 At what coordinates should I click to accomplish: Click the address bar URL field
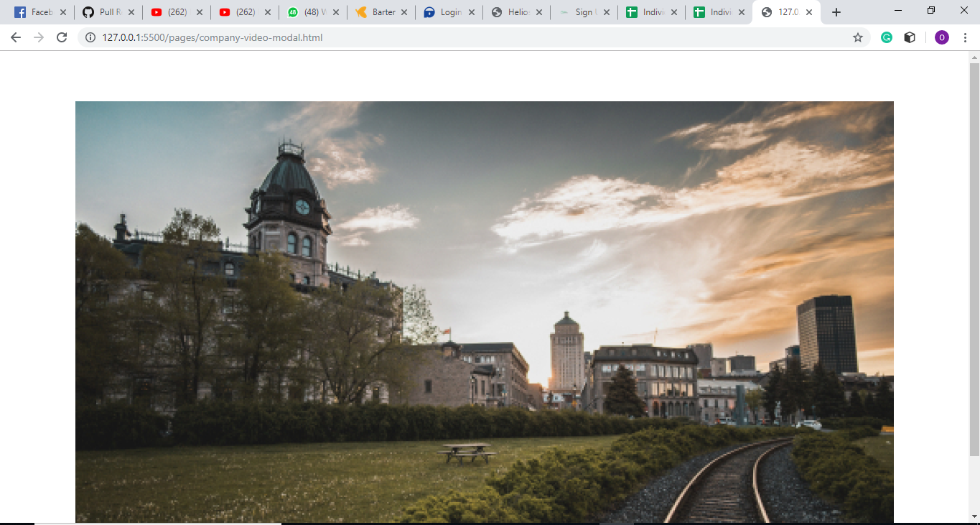coord(474,37)
